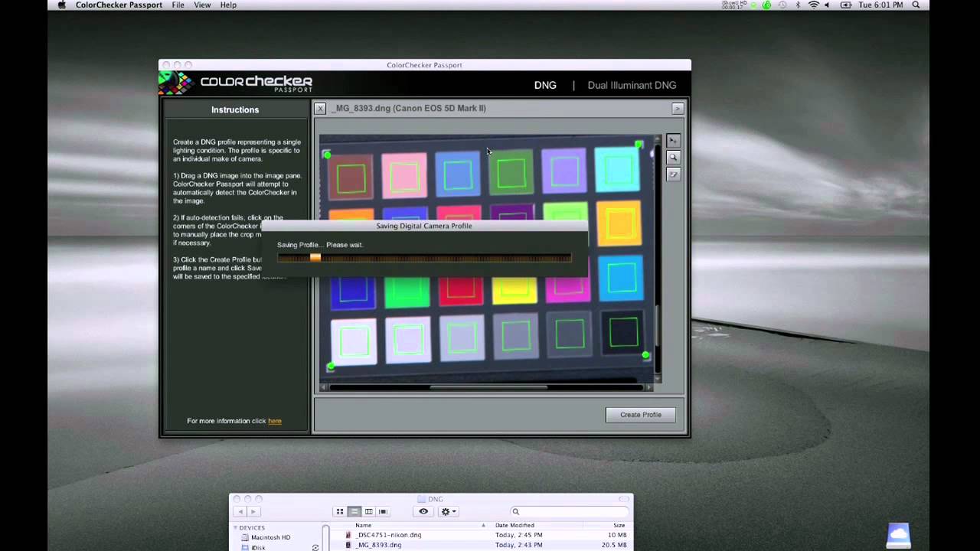Click the yellow-orange patch in second row

tap(619, 223)
